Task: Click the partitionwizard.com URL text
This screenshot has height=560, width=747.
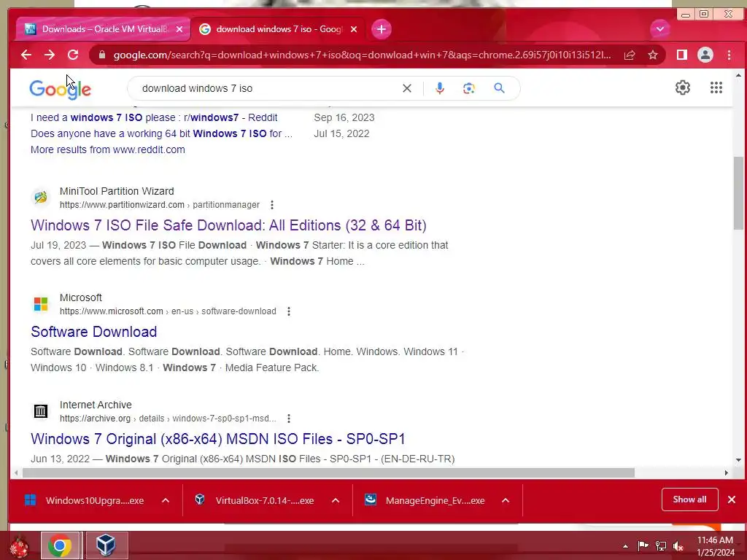Action: click(x=160, y=205)
